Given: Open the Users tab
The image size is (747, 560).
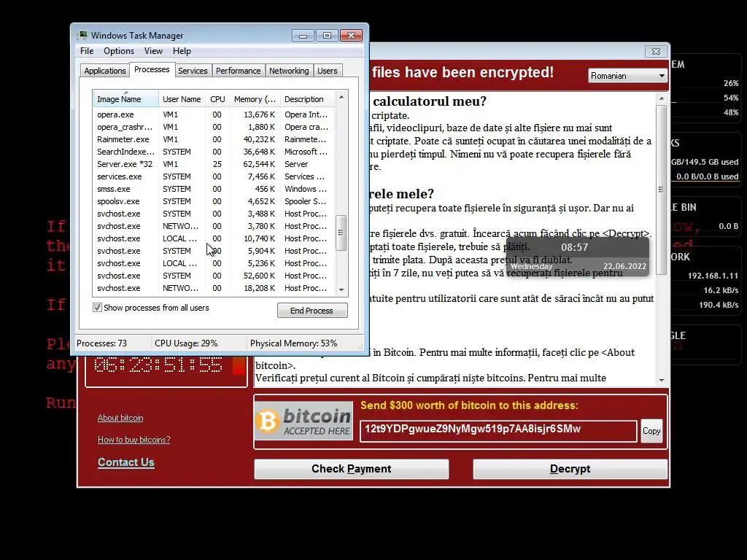Looking at the screenshot, I should coord(328,71).
